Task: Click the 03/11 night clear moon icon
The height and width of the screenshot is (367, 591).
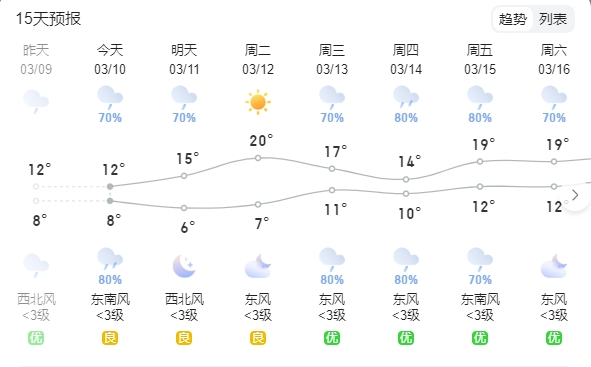Action: tap(184, 266)
